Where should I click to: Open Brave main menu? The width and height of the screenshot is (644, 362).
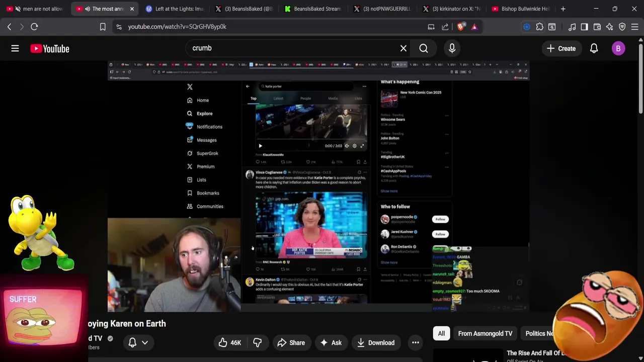coord(635,27)
